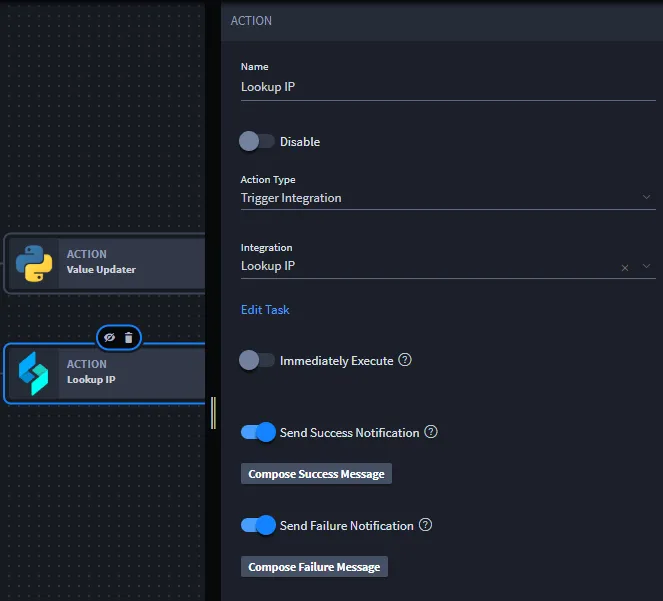Click the Disable label text
Viewport: 663px width, 601px height.
[300, 142]
